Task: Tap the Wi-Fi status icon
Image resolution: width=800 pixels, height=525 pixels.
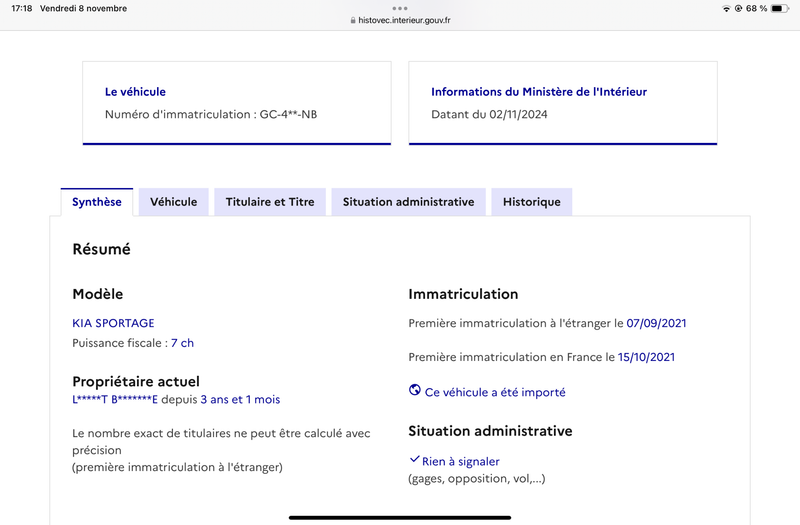Action: pyautogui.click(x=726, y=9)
